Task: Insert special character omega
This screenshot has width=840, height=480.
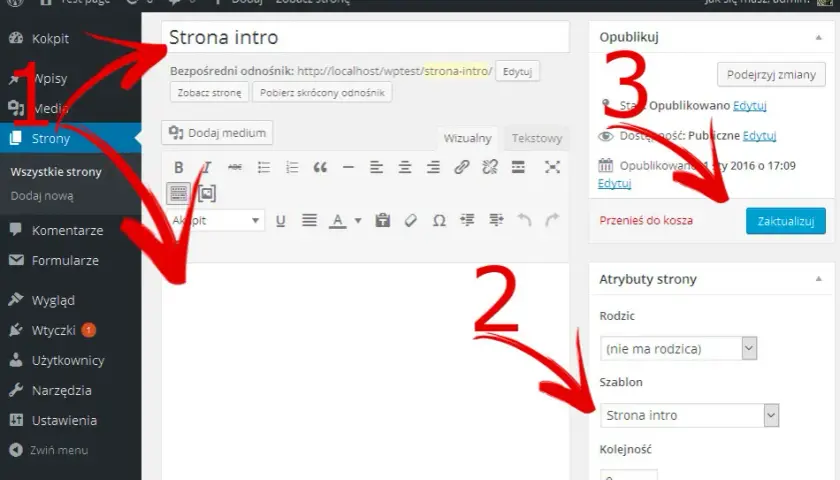Action: coord(439,220)
